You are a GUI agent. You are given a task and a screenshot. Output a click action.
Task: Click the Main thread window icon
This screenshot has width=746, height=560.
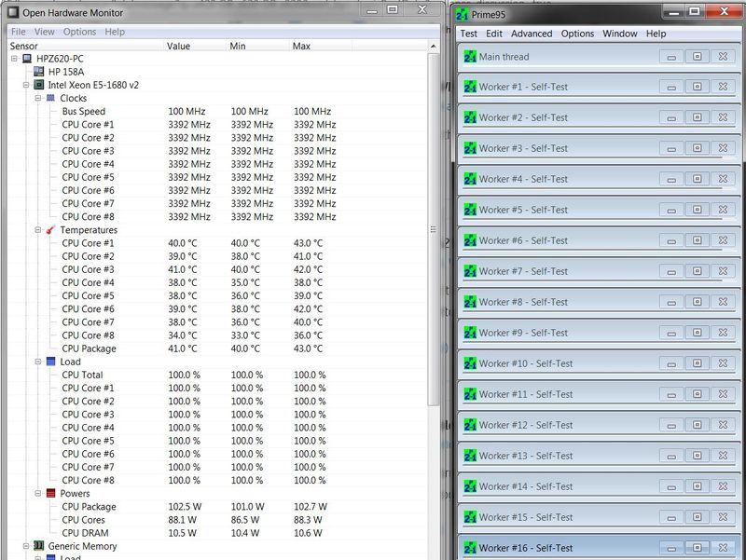click(x=470, y=57)
